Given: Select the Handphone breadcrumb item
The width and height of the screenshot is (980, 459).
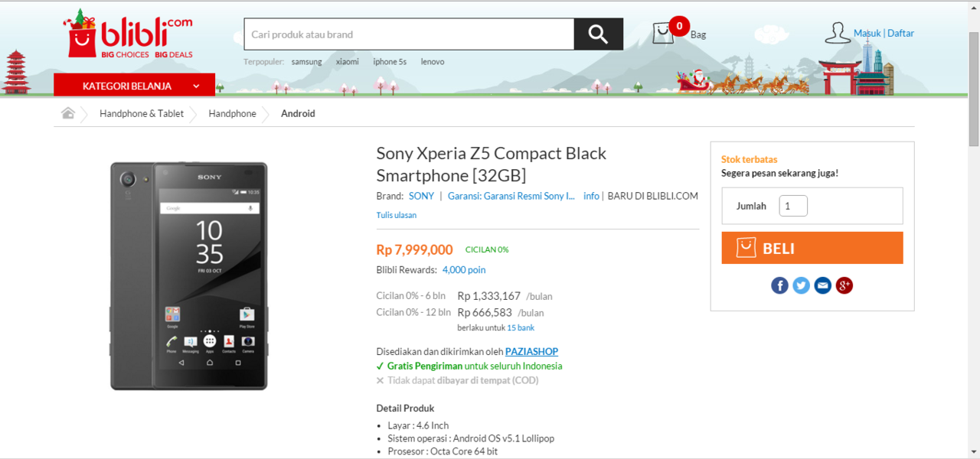Looking at the screenshot, I should click(232, 113).
